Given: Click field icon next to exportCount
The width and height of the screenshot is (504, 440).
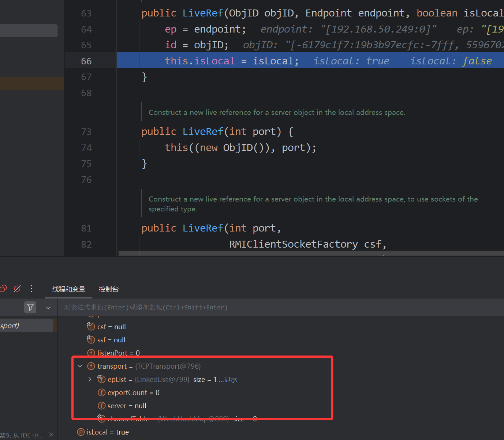Looking at the screenshot, I should (x=102, y=392).
